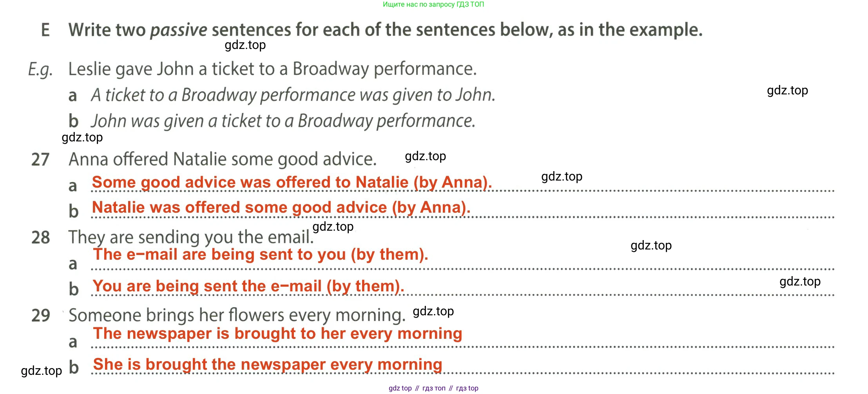
Task: Click answer 'She is brought the newspaper every morning'
Action: click(267, 365)
